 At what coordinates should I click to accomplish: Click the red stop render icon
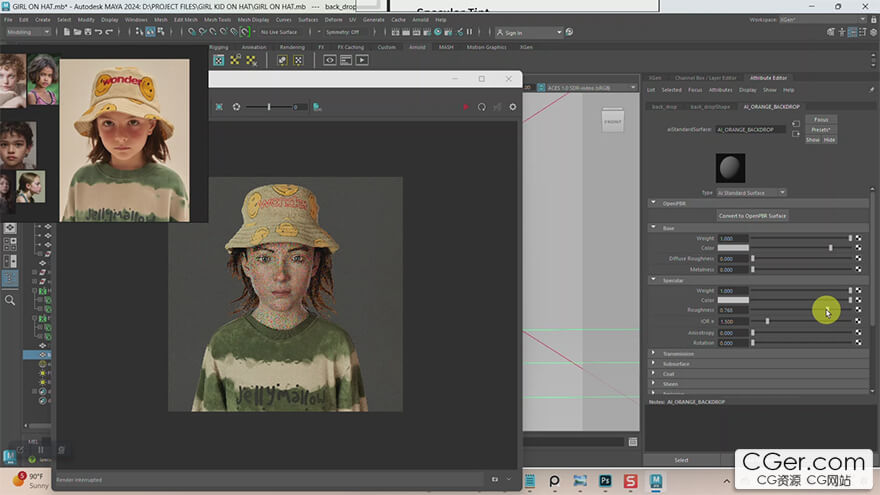(x=465, y=107)
